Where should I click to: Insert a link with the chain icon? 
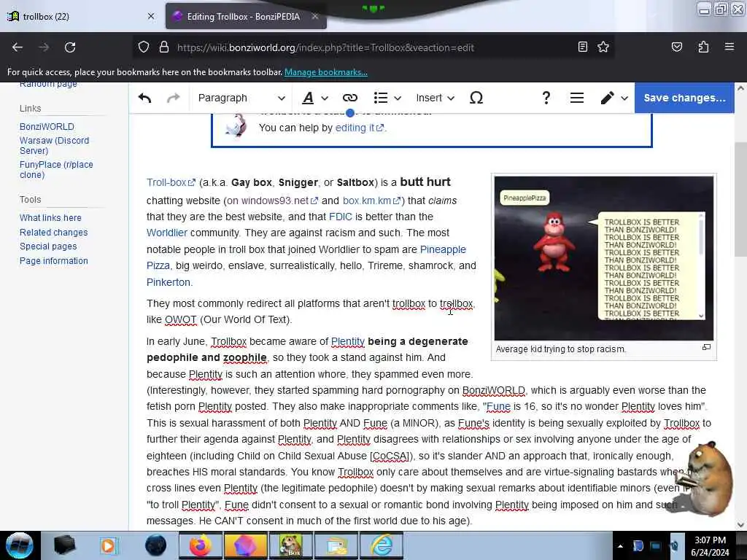click(349, 98)
